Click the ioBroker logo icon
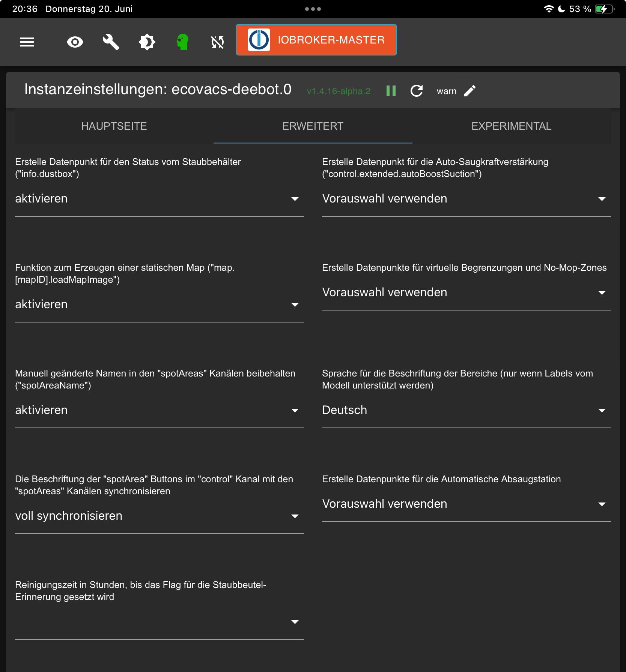626x672 pixels. point(259,40)
